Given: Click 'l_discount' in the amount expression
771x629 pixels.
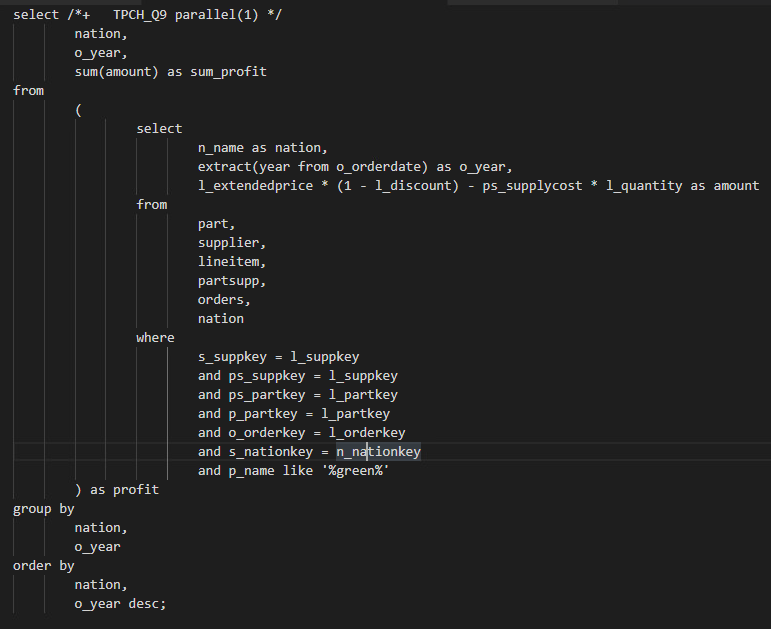Looking at the screenshot, I should click(416, 186).
